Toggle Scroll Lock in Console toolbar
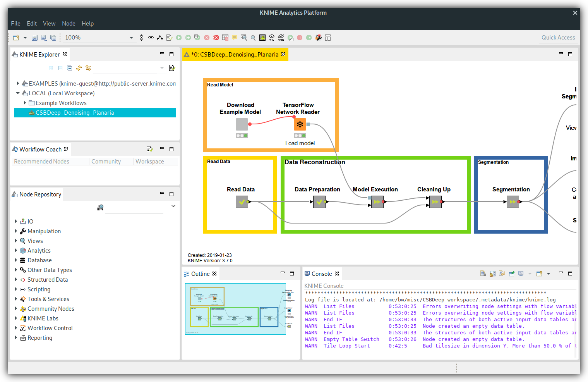Image resolution: width=588 pixels, height=382 pixels. coord(492,274)
